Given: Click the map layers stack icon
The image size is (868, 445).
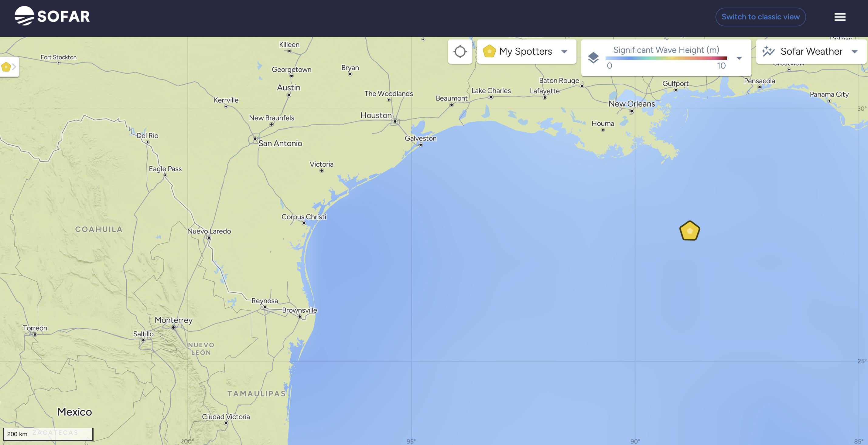Looking at the screenshot, I should (593, 58).
